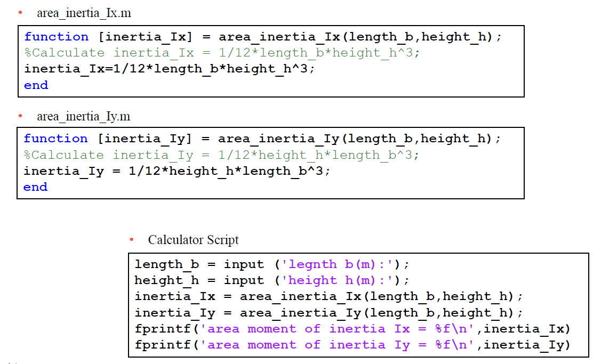Screen dimensions: 601x364
Task: Click the red bullet beside Calculator Script
Action: coord(131,239)
